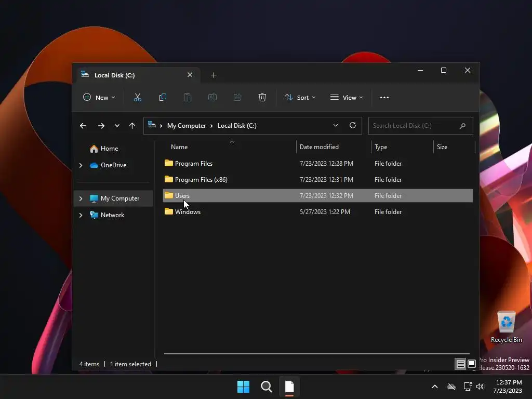Open taskbar Search magnifier
This screenshot has width=532, height=399.
(267, 387)
